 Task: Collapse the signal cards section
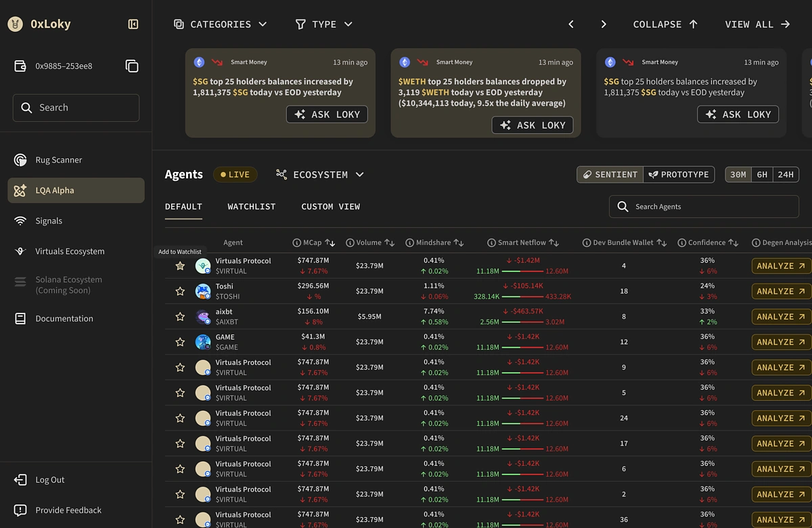pos(665,24)
